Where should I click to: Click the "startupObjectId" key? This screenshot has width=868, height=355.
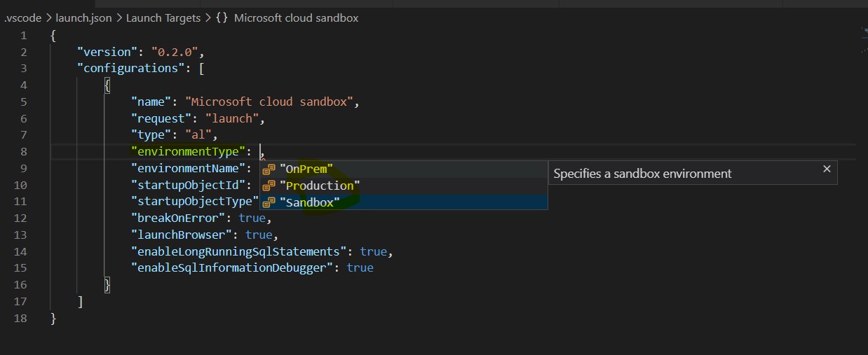tap(188, 185)
